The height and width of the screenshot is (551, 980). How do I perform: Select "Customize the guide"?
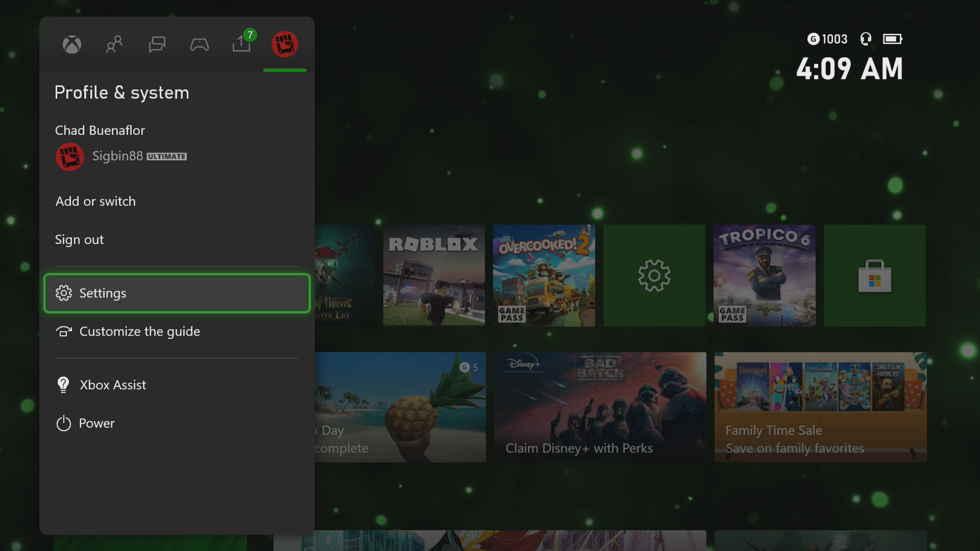coord(139,331)
